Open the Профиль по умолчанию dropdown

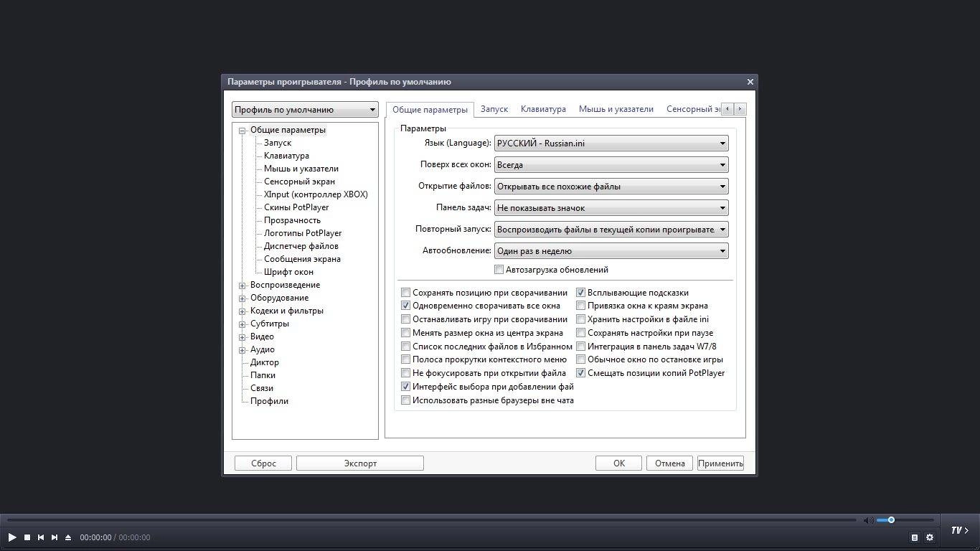[305, 110]
